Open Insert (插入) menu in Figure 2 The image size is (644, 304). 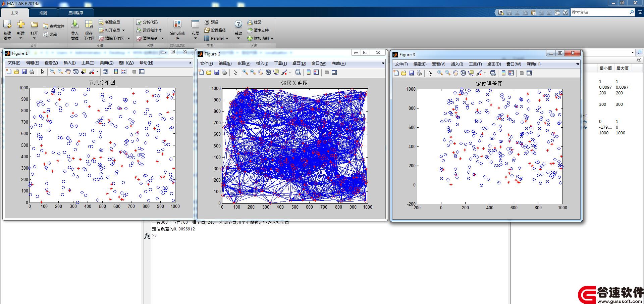point(262,63)
